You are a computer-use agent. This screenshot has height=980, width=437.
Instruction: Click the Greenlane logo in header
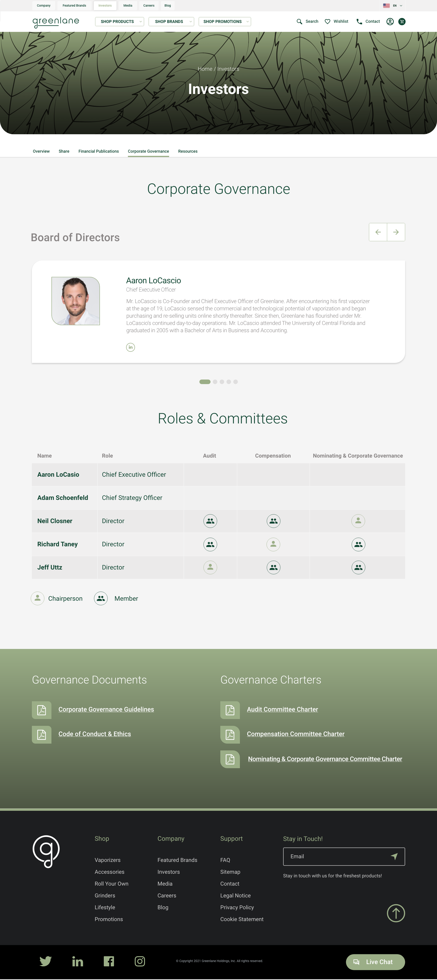[56, 22]
